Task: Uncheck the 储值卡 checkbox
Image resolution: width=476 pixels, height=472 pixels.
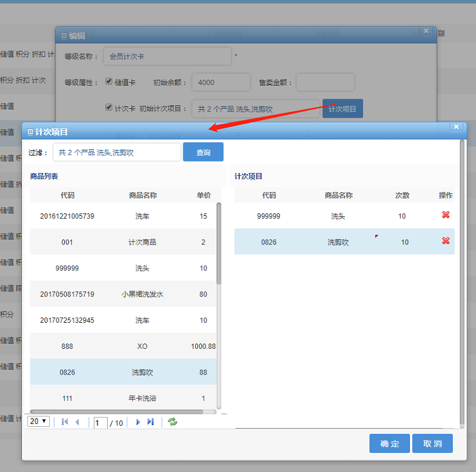Action: pyautogui.click(x=108, y=81)
